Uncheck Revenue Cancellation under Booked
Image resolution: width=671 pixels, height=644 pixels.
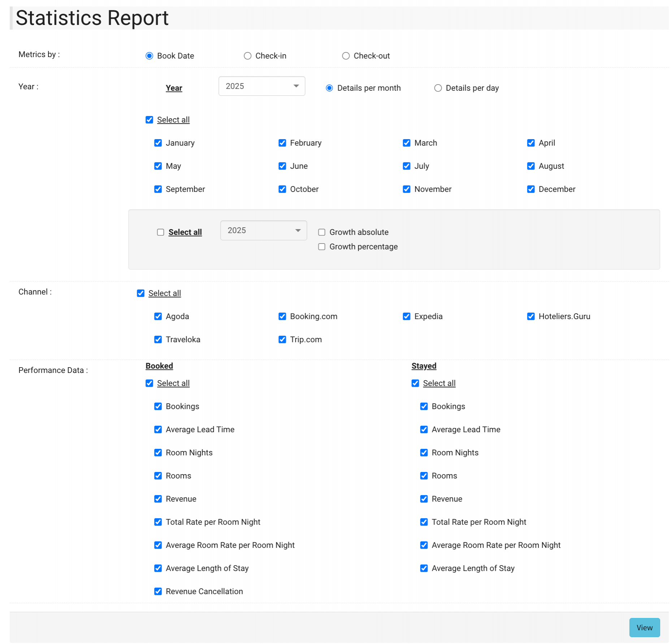click(158, 592)
